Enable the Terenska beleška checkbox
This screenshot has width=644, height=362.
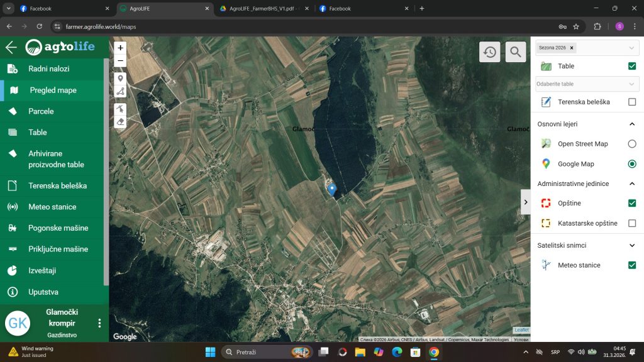(632, 102)
